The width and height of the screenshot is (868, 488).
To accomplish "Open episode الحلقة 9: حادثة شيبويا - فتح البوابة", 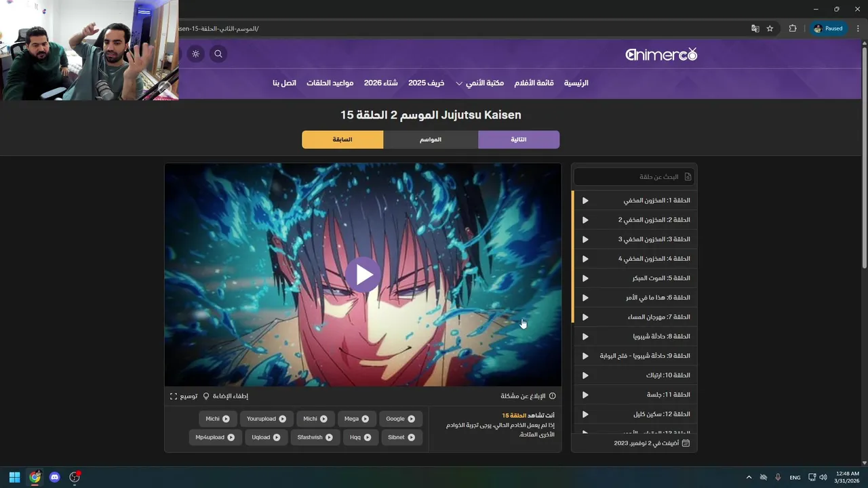I will (635, 356).
